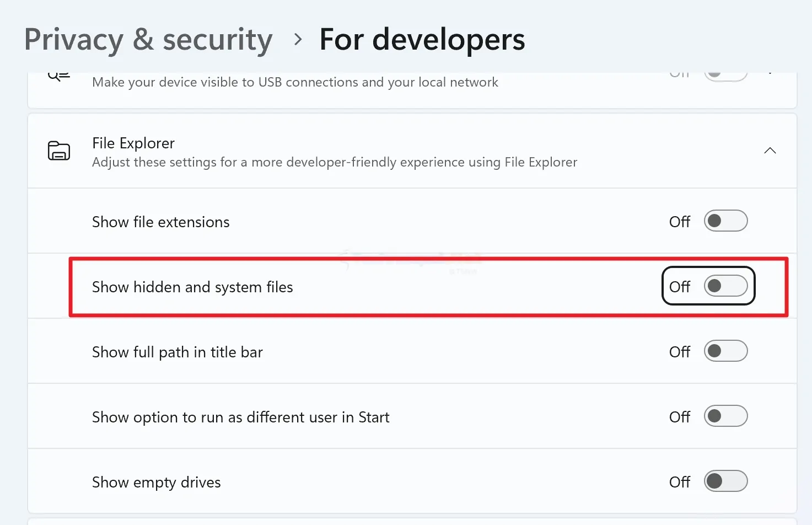Image resolution: width=812 pixels, height=525 pixels.
Task: Click the Show file extensions label
Action: [160, 222]
